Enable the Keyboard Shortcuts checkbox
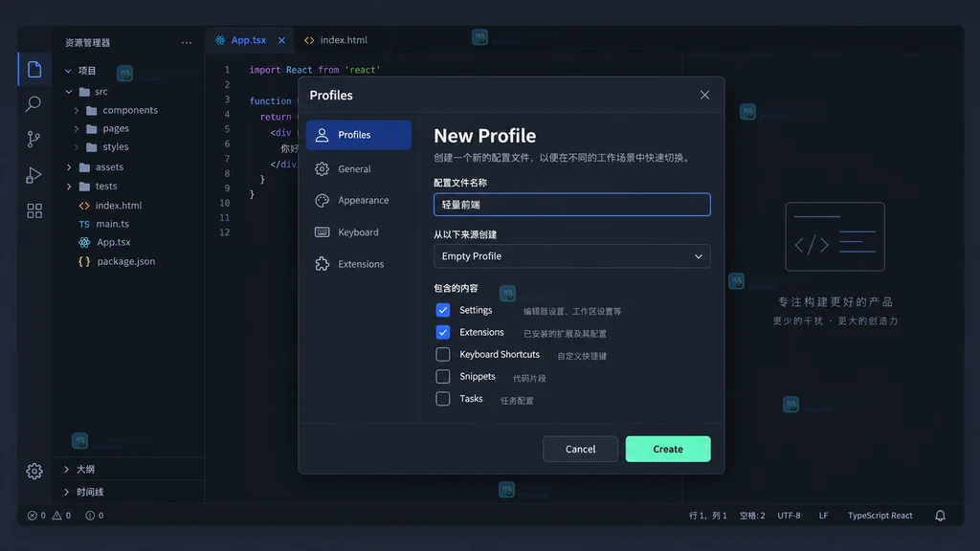The height and width of the screenshot is (551, 980). point(442,354)
